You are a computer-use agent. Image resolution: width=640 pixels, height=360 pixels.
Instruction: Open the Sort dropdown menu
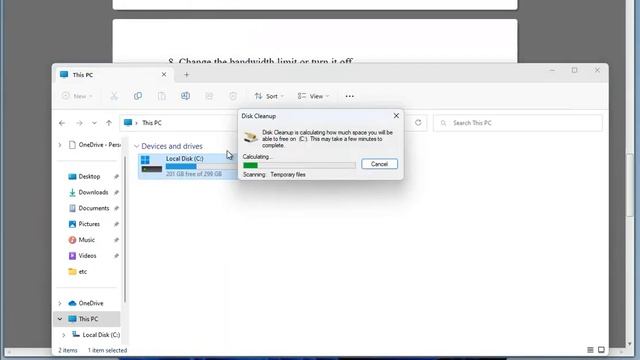[269, 96]
